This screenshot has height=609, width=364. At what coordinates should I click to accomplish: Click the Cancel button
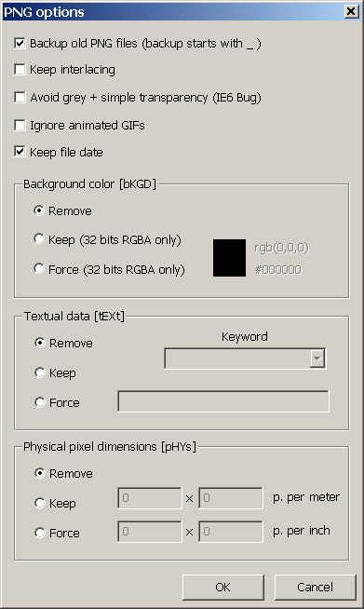pyautogui.click(x=315, y=588)
